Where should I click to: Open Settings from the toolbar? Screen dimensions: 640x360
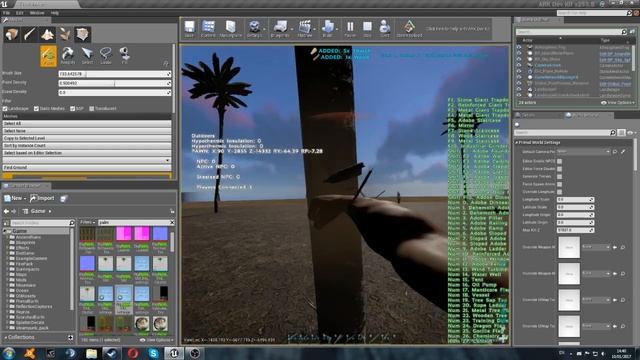tap(254, 29)
